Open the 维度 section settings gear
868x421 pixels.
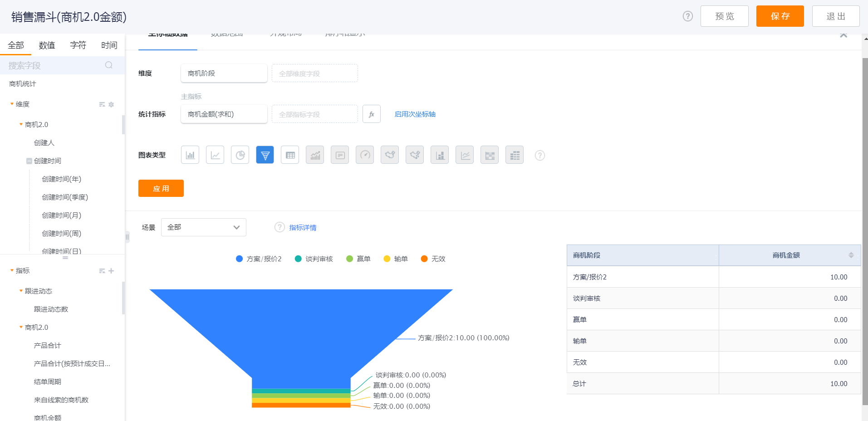pyautogui.click(x=111, y=104)
